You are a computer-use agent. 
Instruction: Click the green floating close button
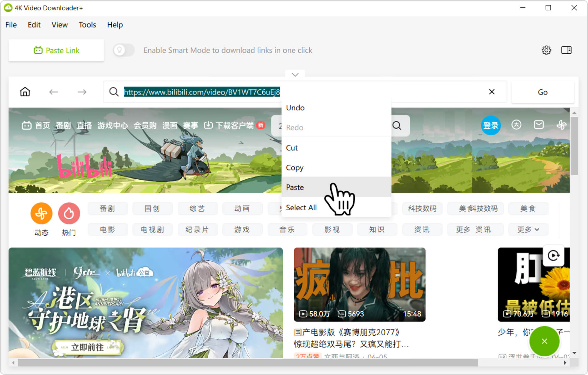pos(544,341)
